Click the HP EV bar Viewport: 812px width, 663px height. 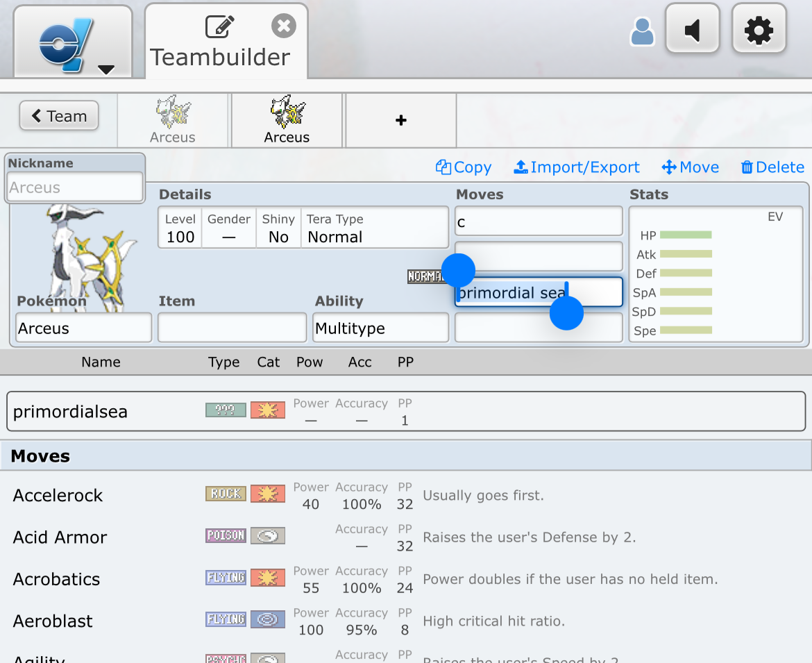pyautogui.click(x=686, y=235)
